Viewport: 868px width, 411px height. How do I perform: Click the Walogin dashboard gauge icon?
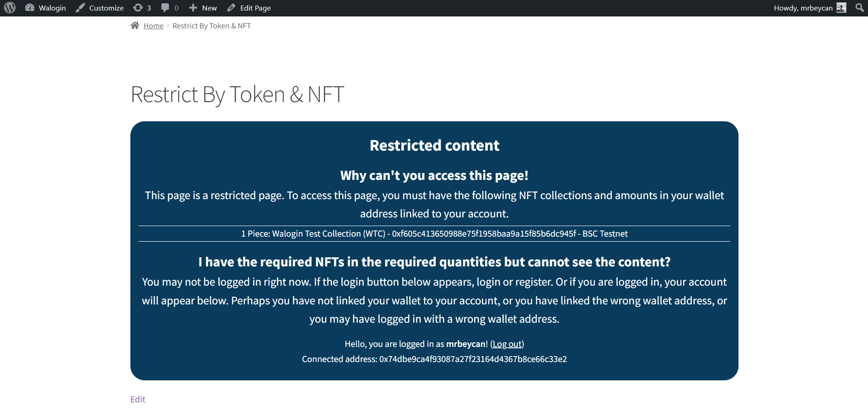click(x=30, y=8)
